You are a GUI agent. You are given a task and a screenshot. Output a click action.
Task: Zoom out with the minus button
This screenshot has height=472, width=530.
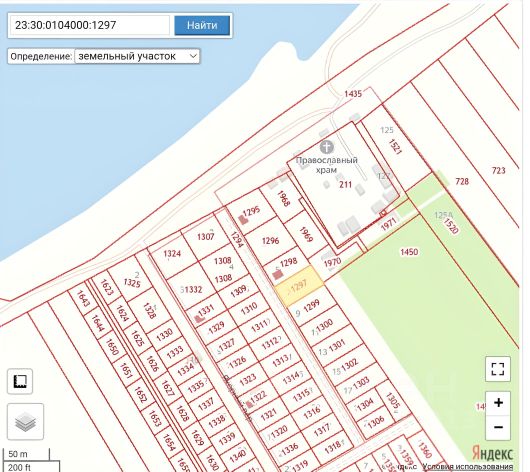[x=498, y=427]
